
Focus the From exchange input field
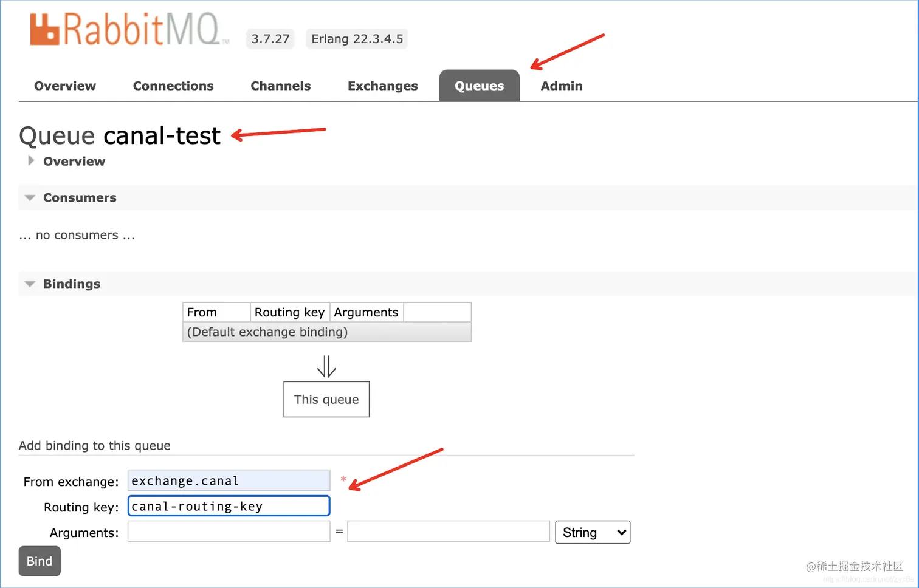tap(229, 480)
